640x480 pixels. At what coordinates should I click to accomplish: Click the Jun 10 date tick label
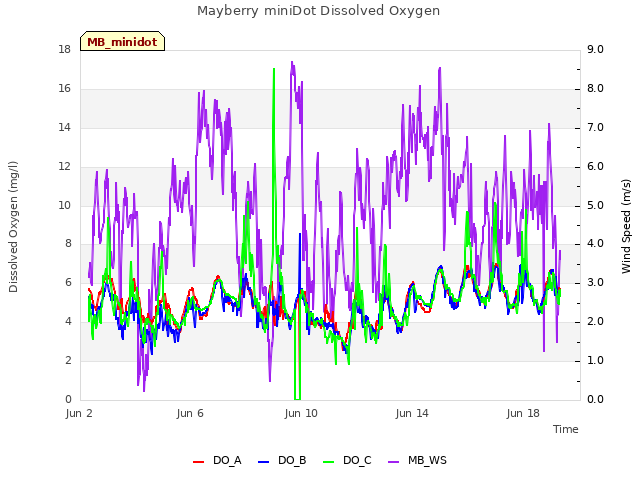301,413
